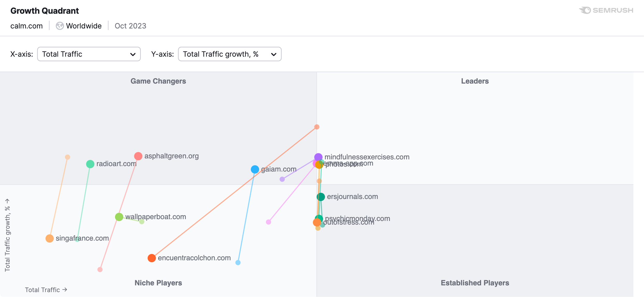644x297 pixels.
Task: Click the Niche Players quadrant label
Action: coord(158,283)
